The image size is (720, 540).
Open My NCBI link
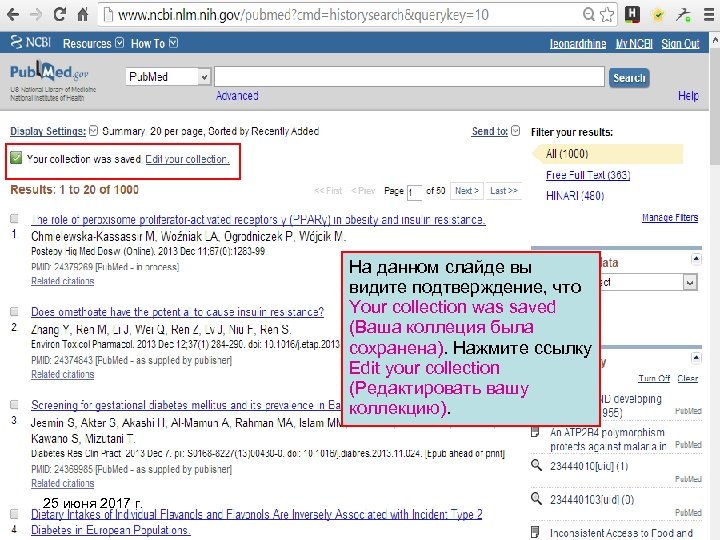pyautogui.click(x=634, y=44)
